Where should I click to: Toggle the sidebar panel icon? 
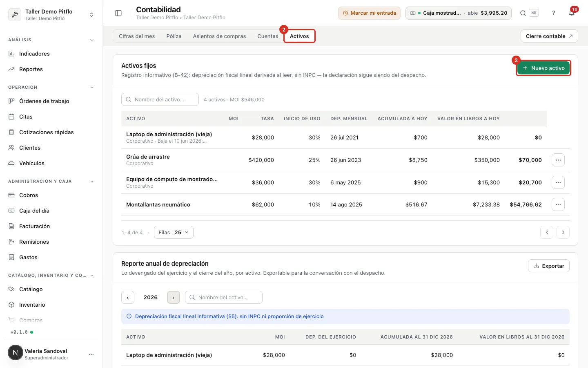point(118,13)
